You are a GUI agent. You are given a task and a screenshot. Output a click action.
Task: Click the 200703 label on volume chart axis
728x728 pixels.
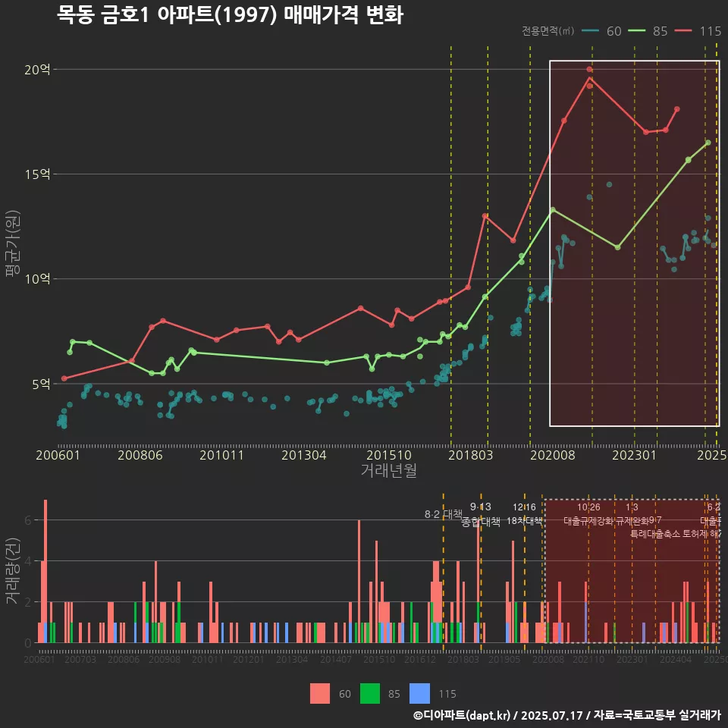(80, 659)
